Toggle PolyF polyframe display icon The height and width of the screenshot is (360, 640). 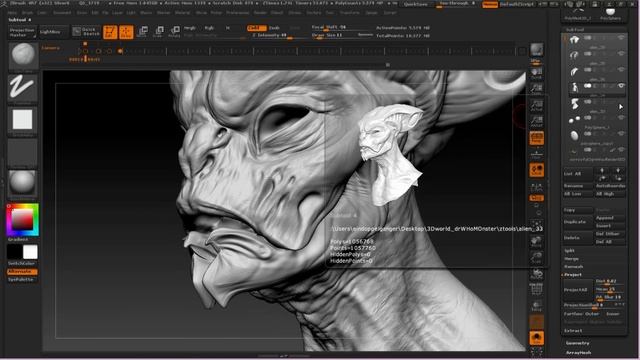coord(536,289)
